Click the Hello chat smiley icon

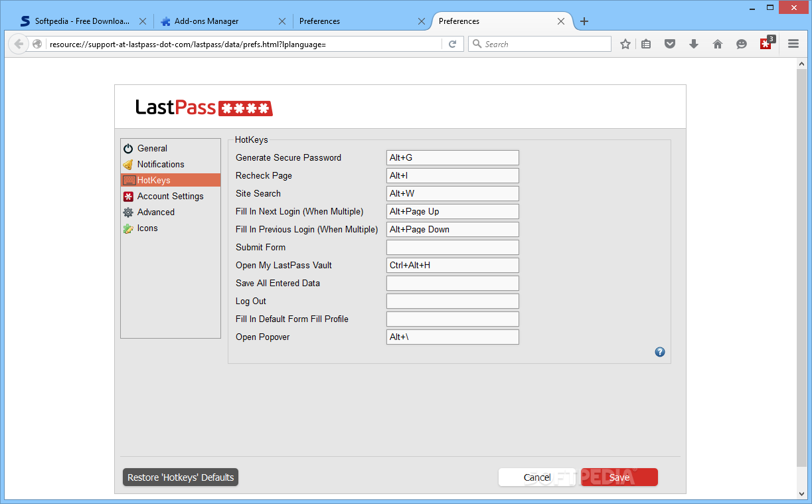click(x=742, y=44)
